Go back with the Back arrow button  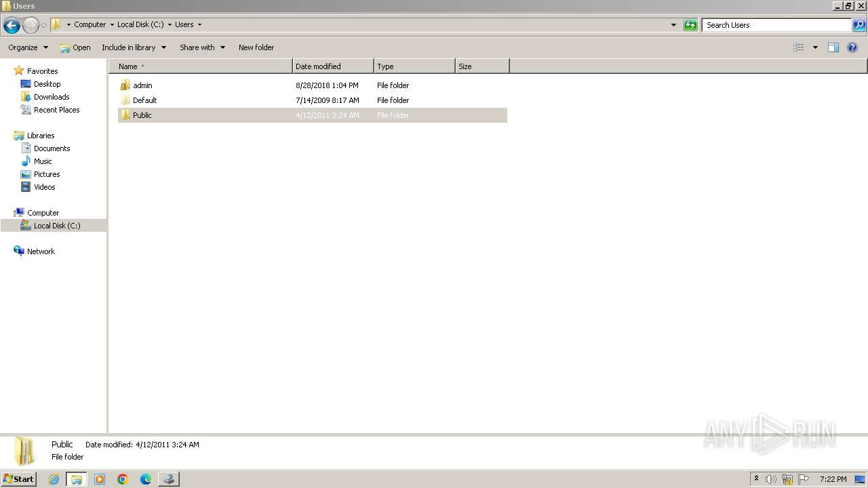(12, 26)
